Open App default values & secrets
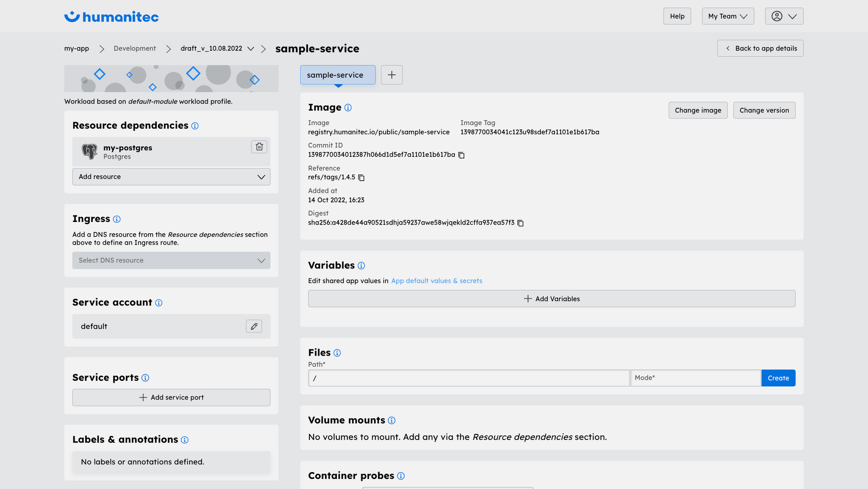This screenshot has height=489, width=868. point(437,281)
